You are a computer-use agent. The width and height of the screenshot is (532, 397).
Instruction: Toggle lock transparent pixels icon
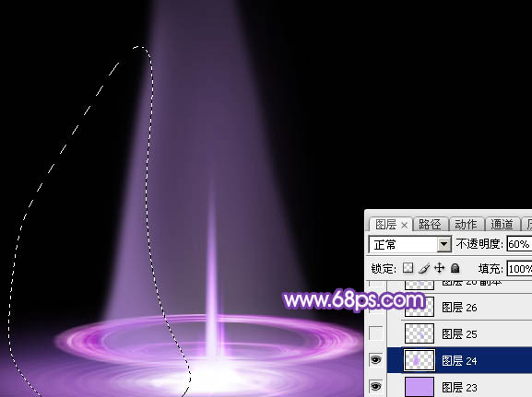coord(408,268)
